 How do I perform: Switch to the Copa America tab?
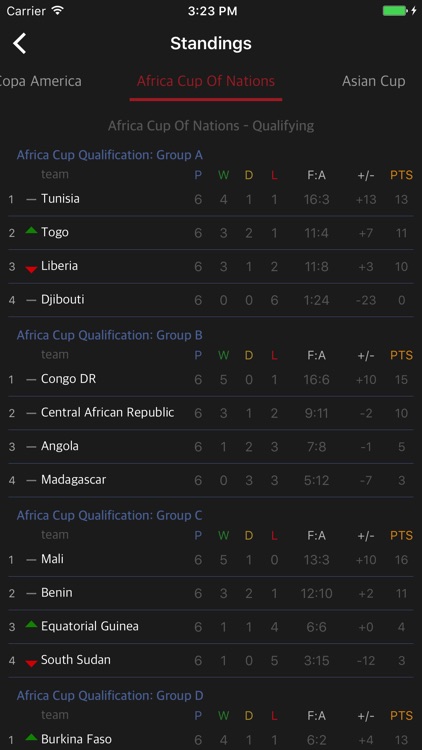tap(41, 81)
